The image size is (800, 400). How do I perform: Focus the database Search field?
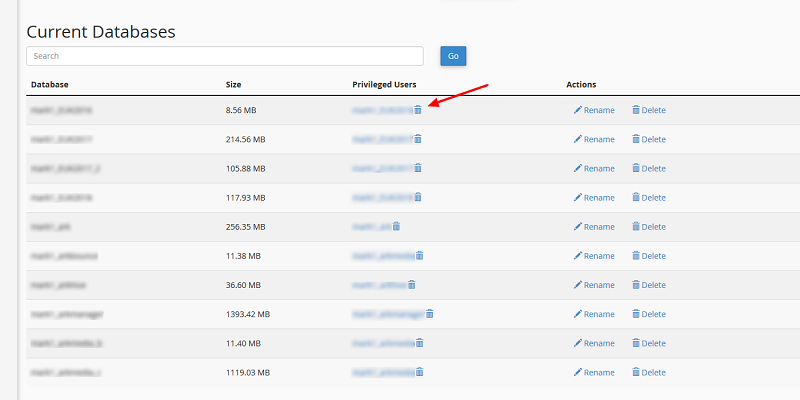click(225, 56)
